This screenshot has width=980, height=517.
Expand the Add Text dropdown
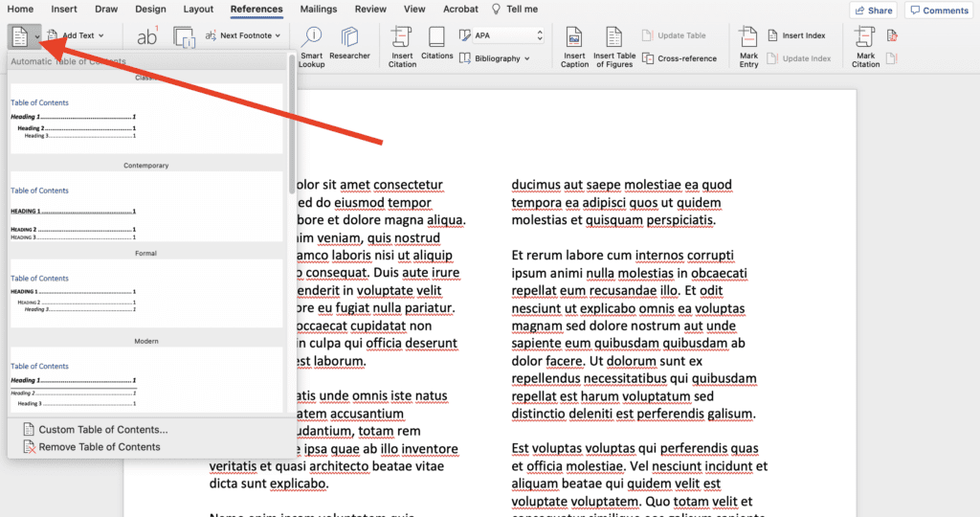(x=78, y=35)
